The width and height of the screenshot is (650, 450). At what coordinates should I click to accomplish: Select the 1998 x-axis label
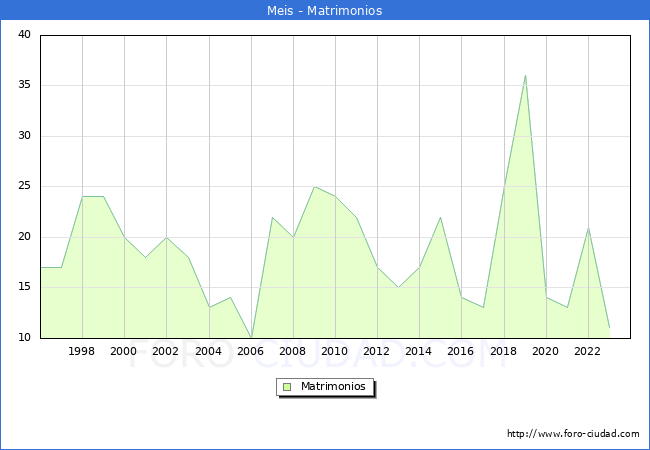coord(81,351)
